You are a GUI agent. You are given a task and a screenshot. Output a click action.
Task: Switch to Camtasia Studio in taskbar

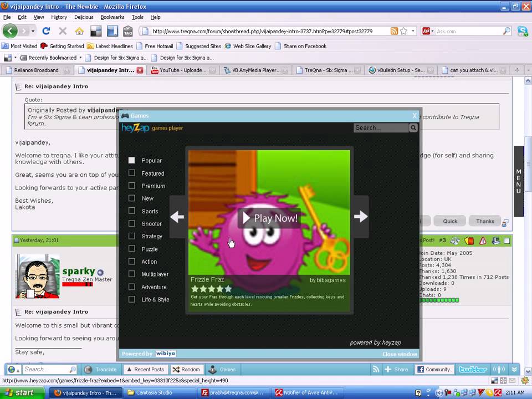tap(158, 392)
